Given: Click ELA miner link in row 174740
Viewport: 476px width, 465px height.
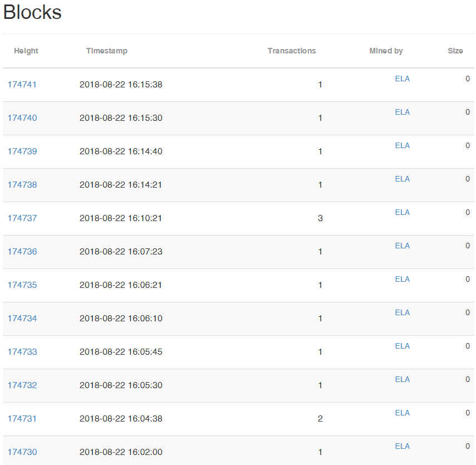Looking at the screenshot, I should pos(402,112).
